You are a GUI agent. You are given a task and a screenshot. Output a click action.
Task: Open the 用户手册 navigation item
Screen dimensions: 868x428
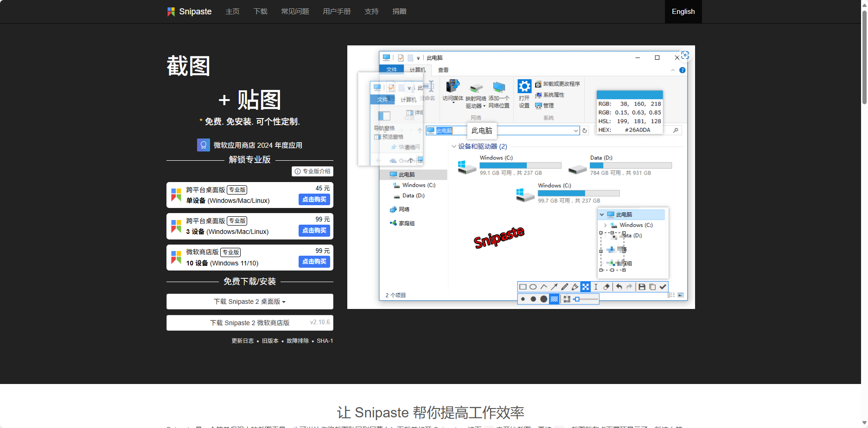(x=337, y=12)
